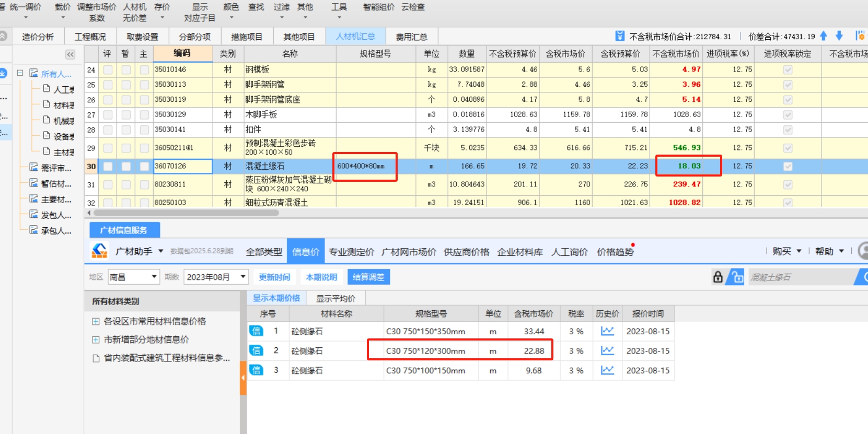Select the 设备 tree node
Viewport: 868px width, 434px height.
pyautogui.click(x=59, y=136)
